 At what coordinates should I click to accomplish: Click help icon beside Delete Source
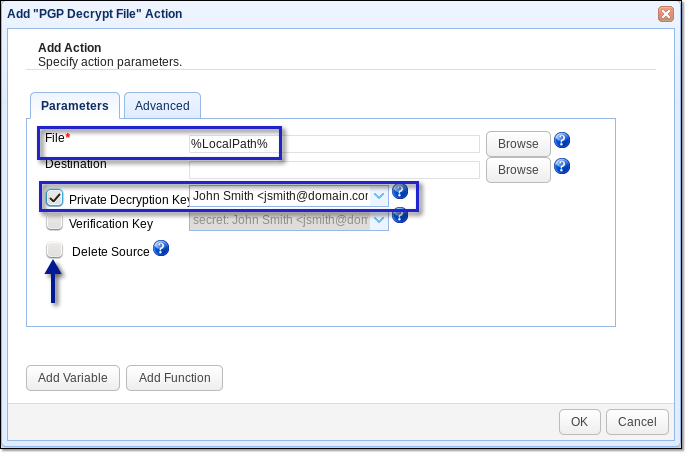[161, 248]
